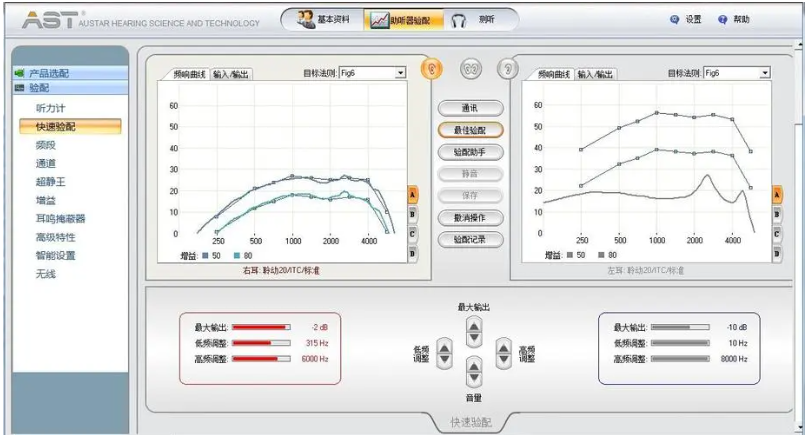Lower 音量 with the down arrow
The image size is (806, 435).
pyautogui.click(x=473, y=378)
